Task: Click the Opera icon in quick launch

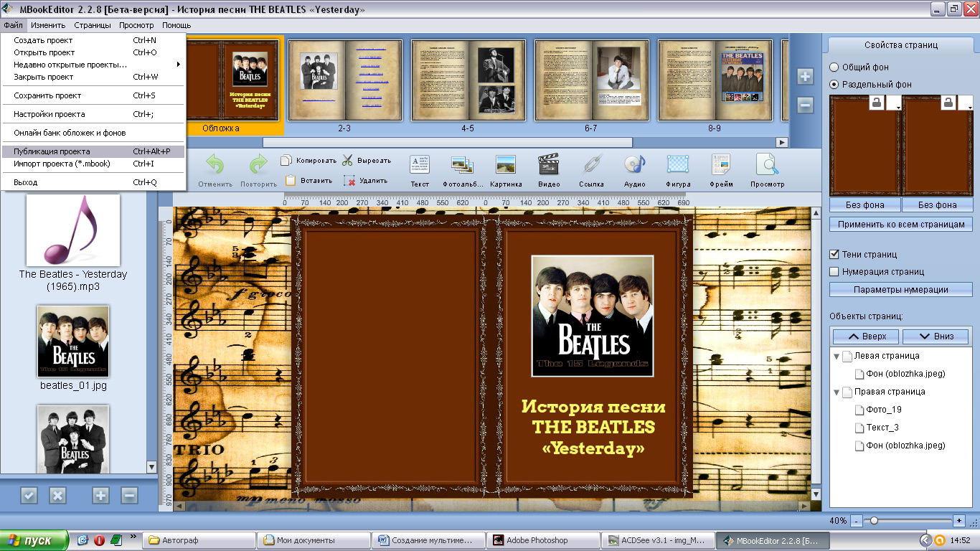Action: [x=99, y=540]
